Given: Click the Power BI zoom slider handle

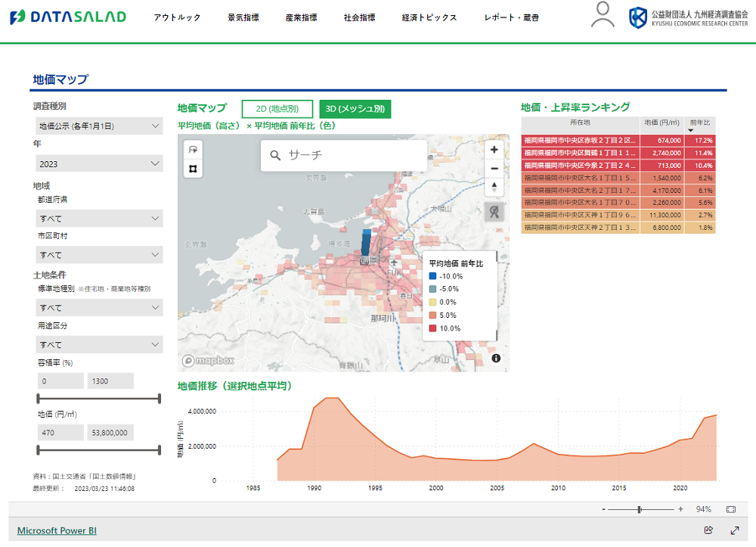Looking at the screenshot, I should click(x=640, y=509).
